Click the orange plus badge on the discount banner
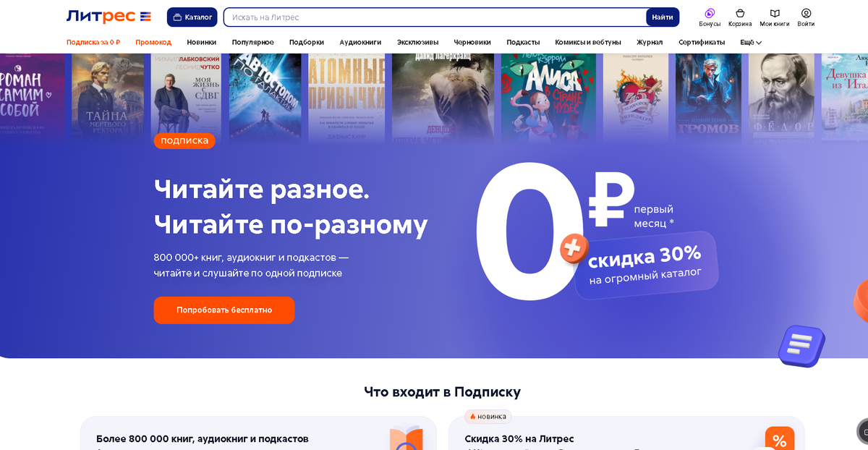The height and width of the screenshot is (450, 868). pyautogui.click(x=573, y=249)
